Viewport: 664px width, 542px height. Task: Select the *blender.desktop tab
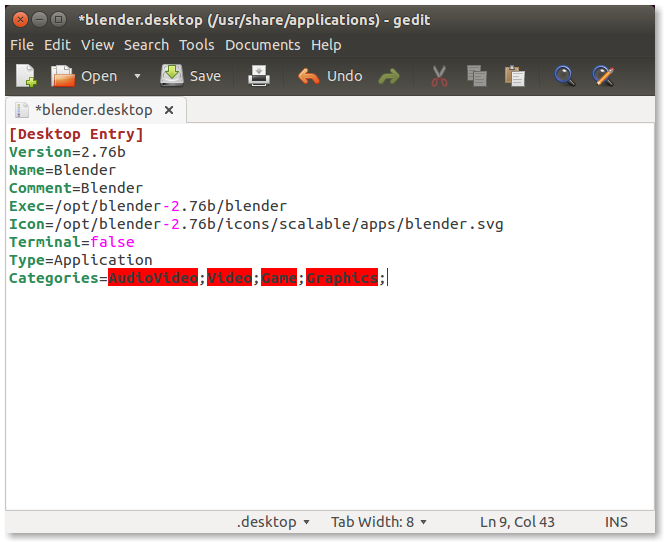(x=94, y=110)
